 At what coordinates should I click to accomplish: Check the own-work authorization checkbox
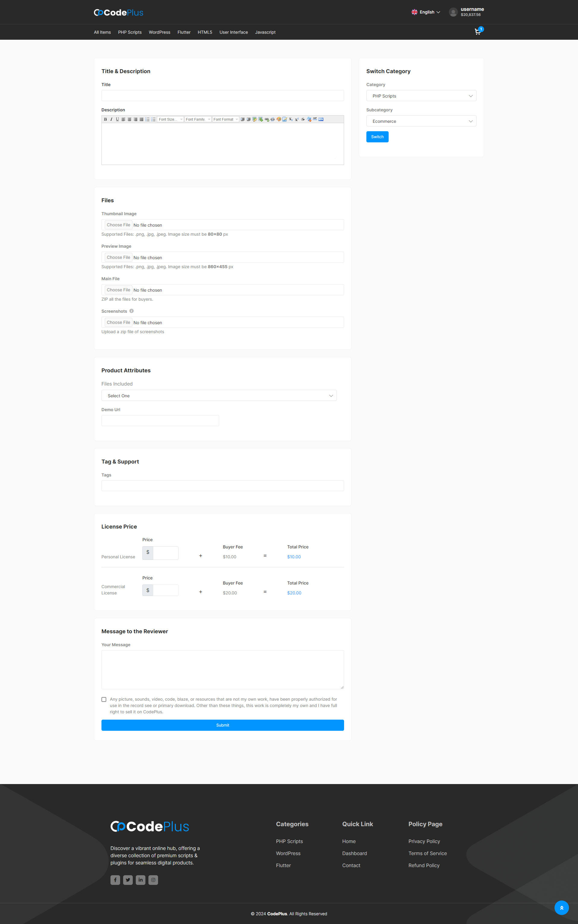104,699
